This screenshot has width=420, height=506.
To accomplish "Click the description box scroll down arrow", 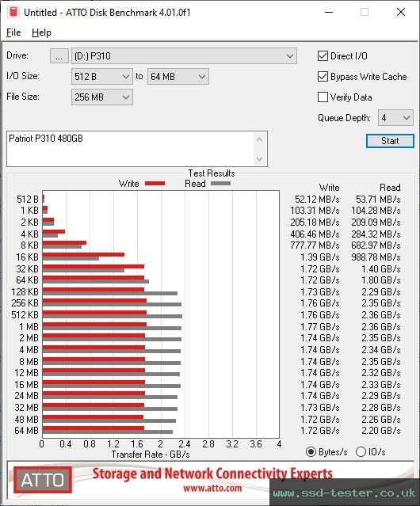I will click(x=260, y=159).
